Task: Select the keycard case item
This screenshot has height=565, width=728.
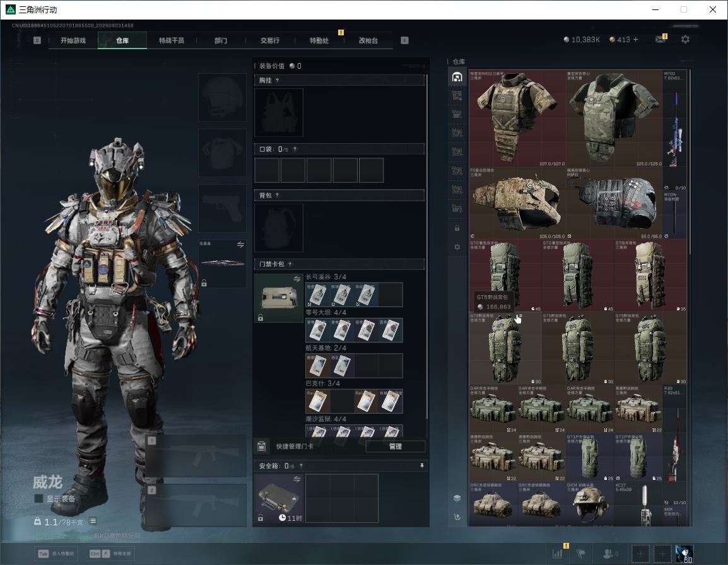Action: tap(278, 298)
